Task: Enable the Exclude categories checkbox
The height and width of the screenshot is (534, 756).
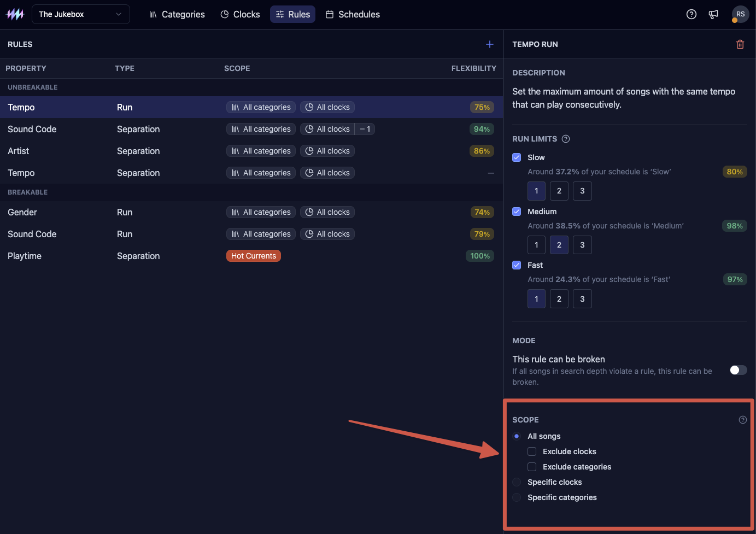Action: pos(532,467)
